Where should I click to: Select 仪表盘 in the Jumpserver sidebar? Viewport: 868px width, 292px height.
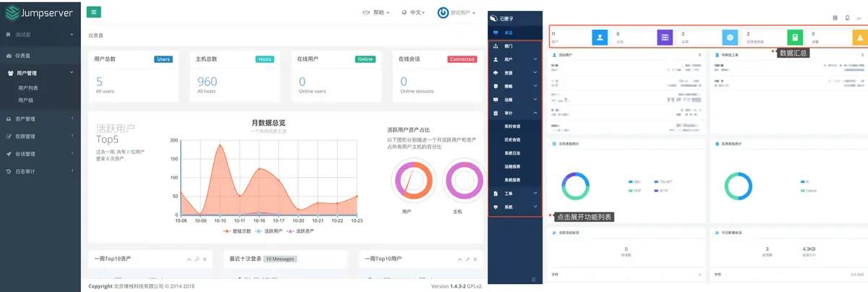(25, 56)
